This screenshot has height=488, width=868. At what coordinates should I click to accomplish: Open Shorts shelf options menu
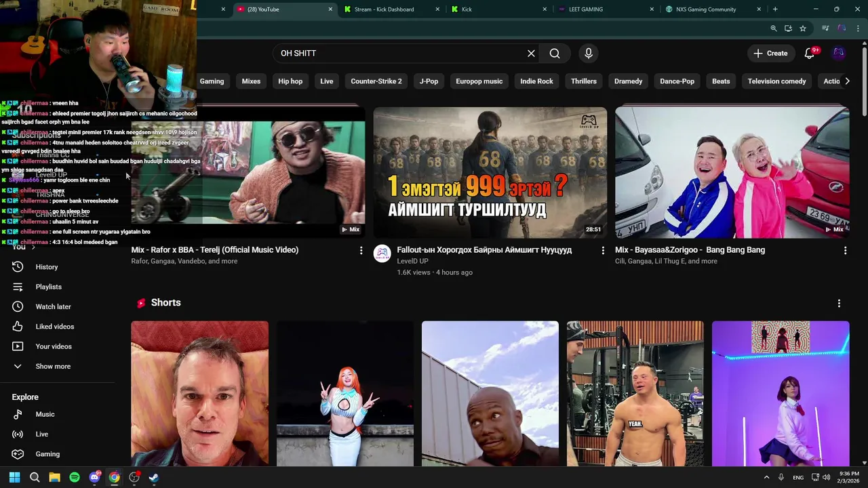tap(839, 304)
